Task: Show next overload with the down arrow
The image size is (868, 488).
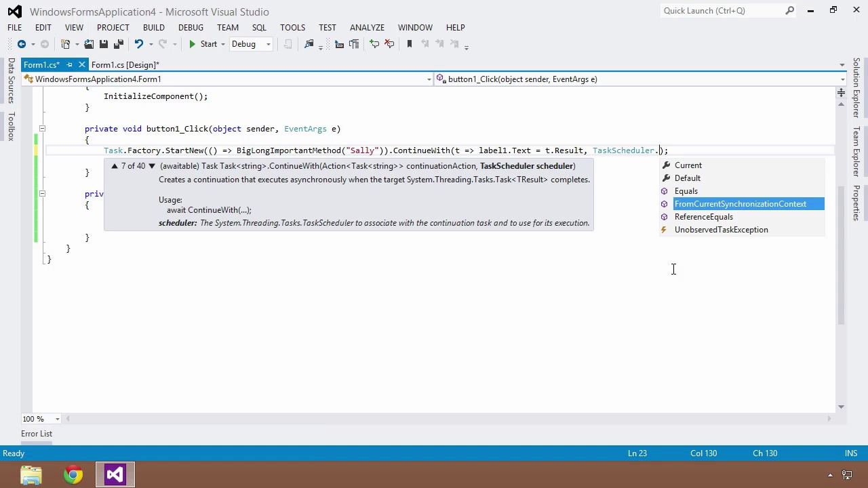Action: click(x=152, y=166)
